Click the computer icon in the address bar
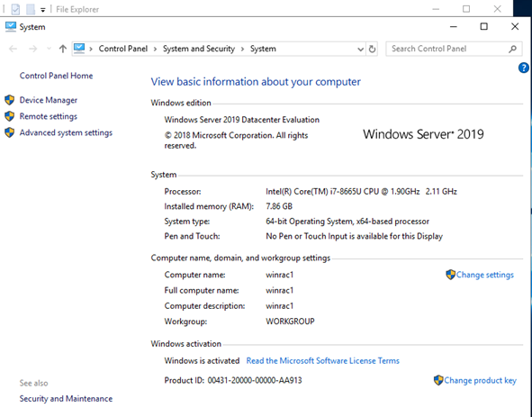This screenshot has width=532, height=417. coord(79,49)
